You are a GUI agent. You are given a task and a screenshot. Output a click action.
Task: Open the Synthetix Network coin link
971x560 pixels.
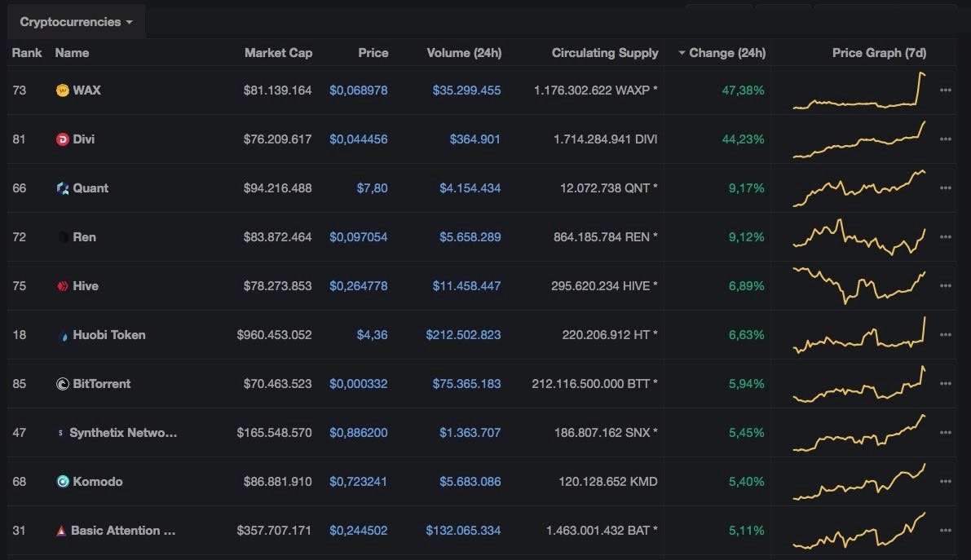[x=123, y=433]
